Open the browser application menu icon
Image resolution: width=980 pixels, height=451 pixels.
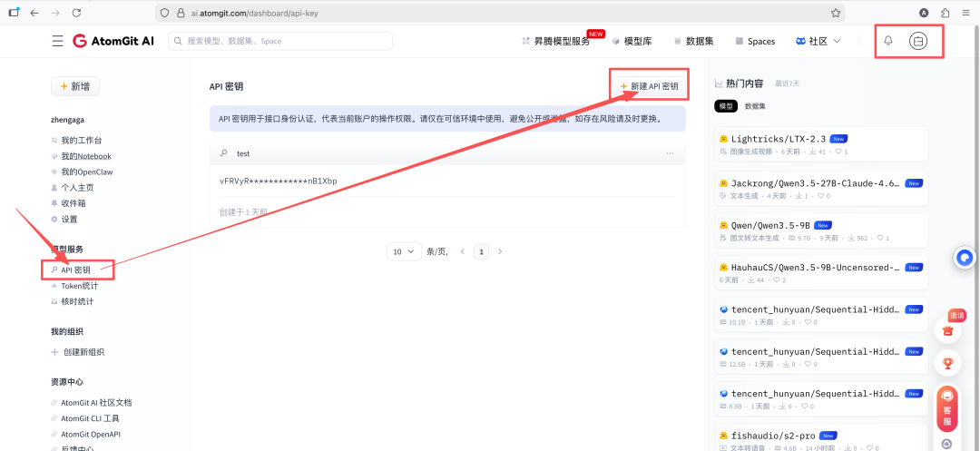click(x=966, y=13)
